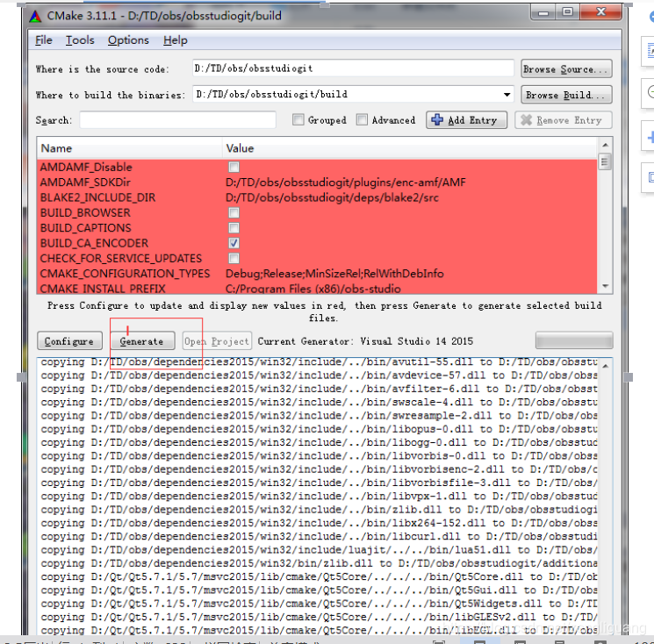Click the Add Entry button
Image resolution: width=654 pixels, height=644 pixels.
[x=466, y=120]
